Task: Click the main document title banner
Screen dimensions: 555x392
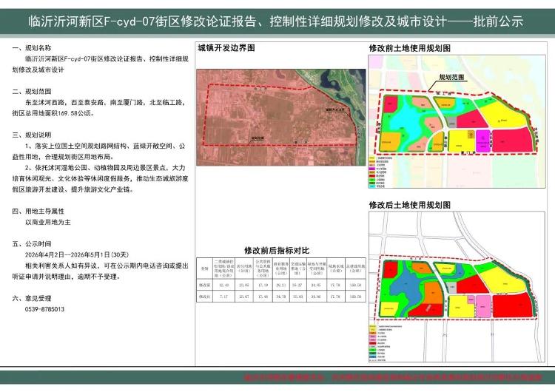Action: point(277,21)
